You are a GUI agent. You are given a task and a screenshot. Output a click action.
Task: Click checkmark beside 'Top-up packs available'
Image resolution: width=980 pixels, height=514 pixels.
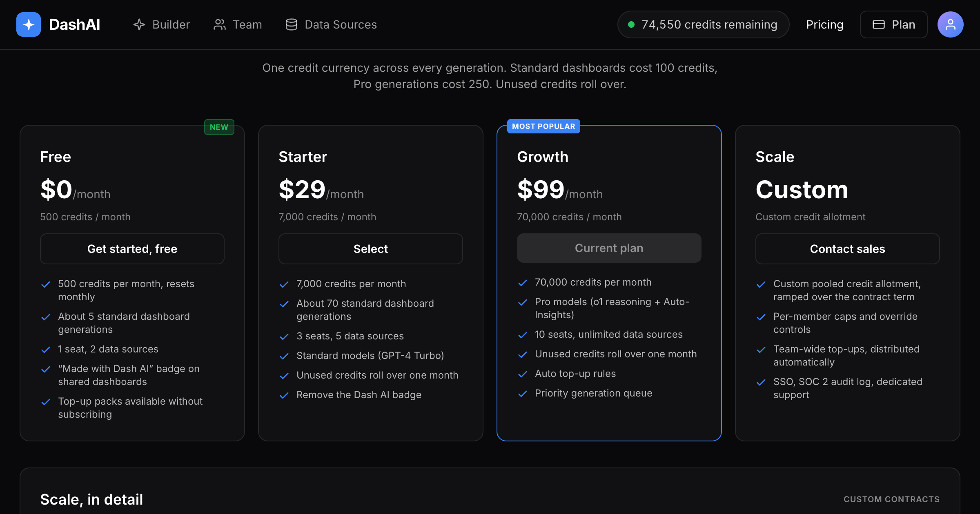46,402
